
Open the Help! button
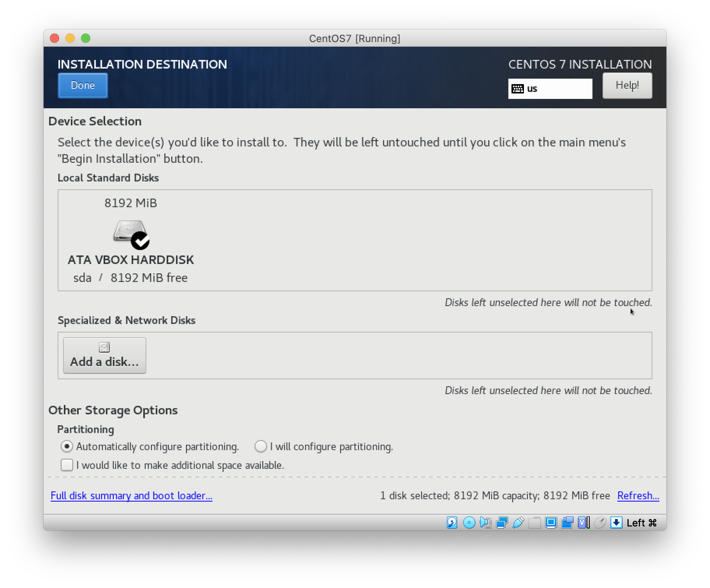pyautogui.click(x=627, y=86)
